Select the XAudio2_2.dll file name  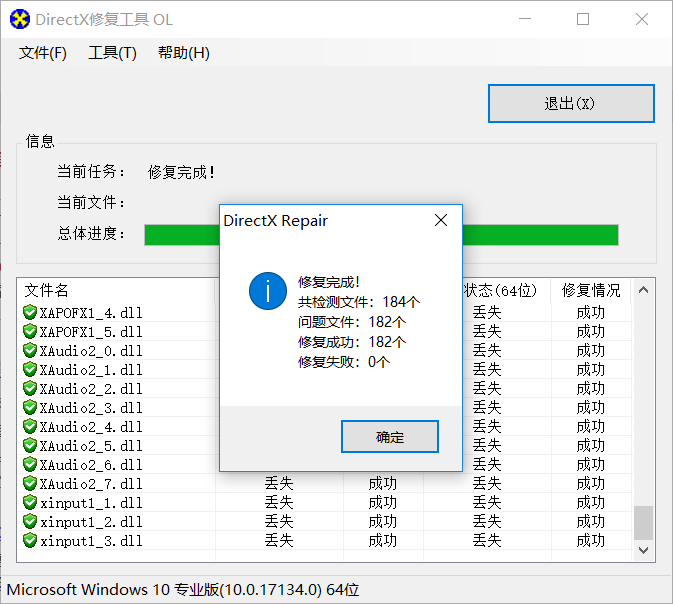click(91, 389)
